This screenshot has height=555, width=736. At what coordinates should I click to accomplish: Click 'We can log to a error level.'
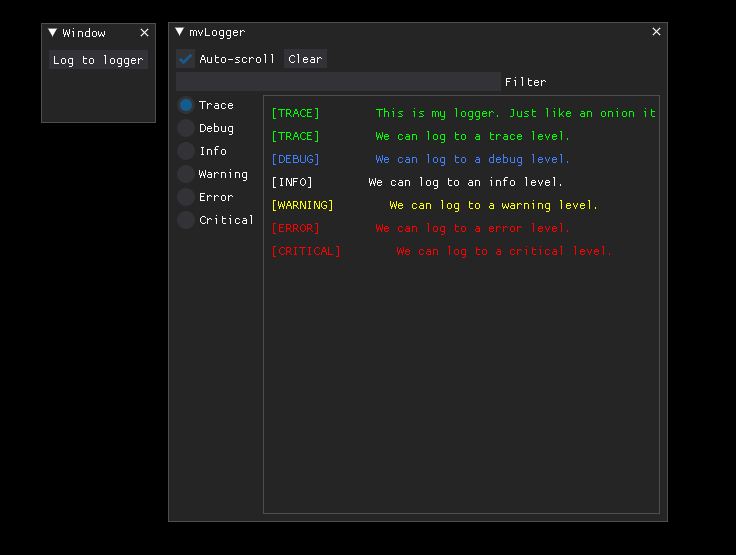point(472,229)
